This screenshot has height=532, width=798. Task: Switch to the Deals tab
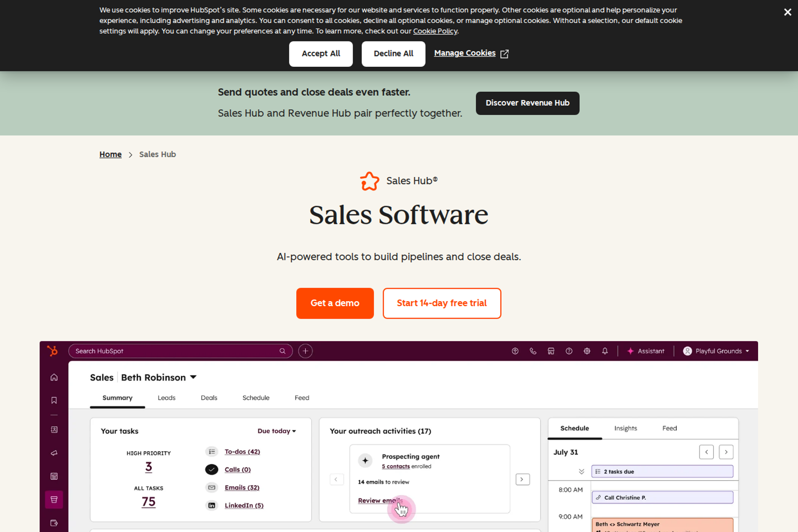pos(209,398)
